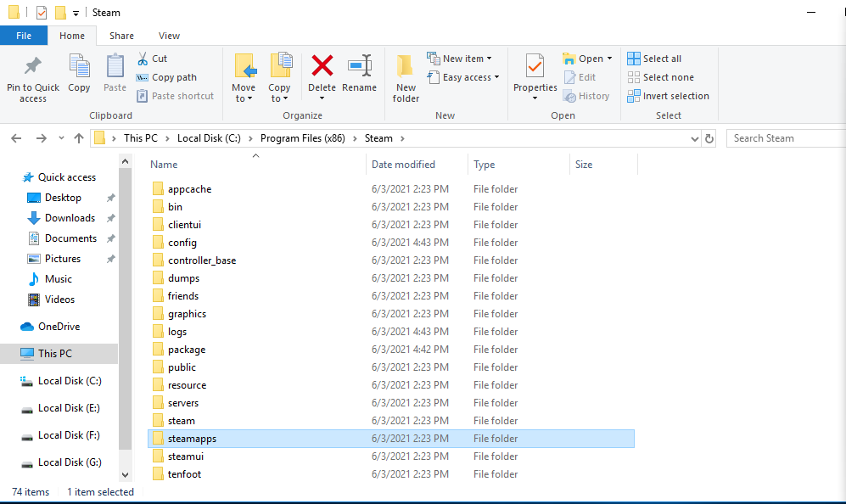The height and width of the screenshot is (504, 846).
Task: Click Paste shortcut in the ribbon
Action: pos(175,96)
